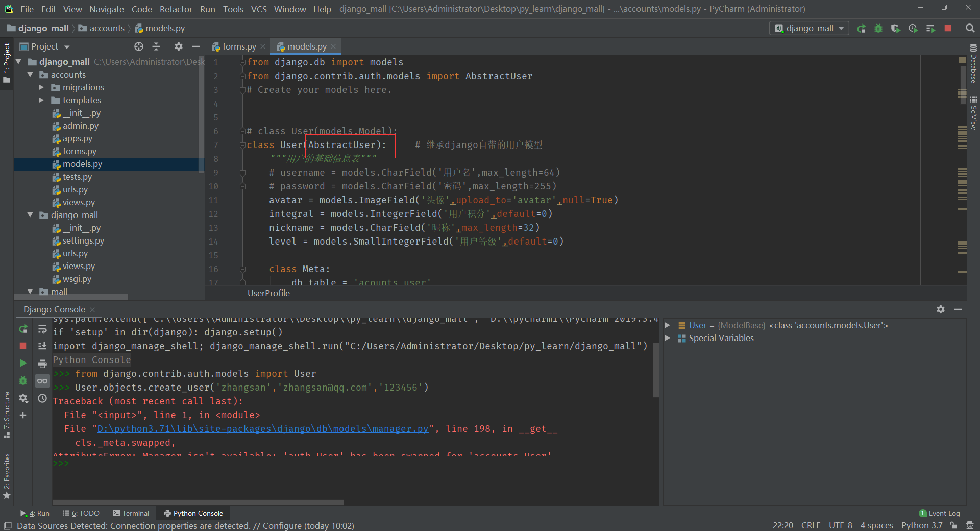Open the SciView tool window sidebar
The image size is (980, 531).
[x=973, y=113]
